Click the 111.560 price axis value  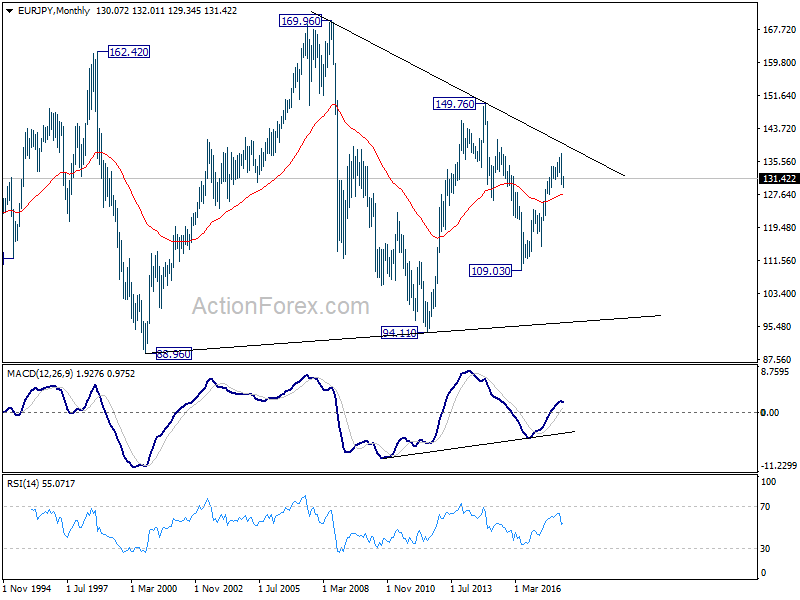pyautogui.click(x=779, y=260)
